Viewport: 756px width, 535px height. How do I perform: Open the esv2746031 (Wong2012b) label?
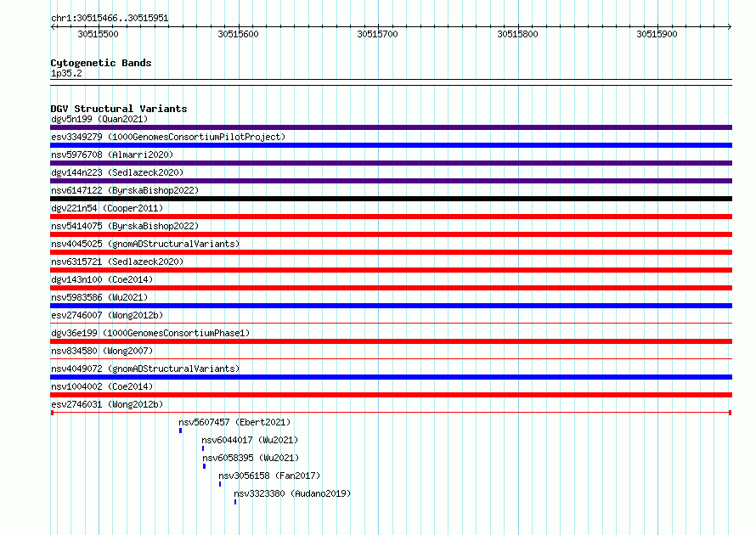pos(107,404)
